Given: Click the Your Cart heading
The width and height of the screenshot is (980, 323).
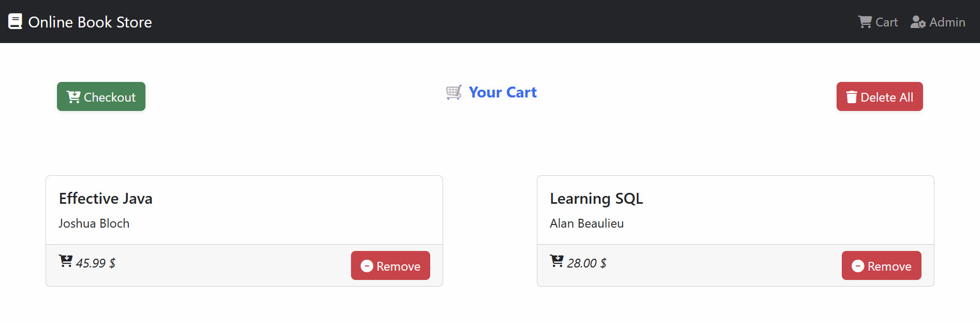Looking at the screenshot, I should click(503, 92).
